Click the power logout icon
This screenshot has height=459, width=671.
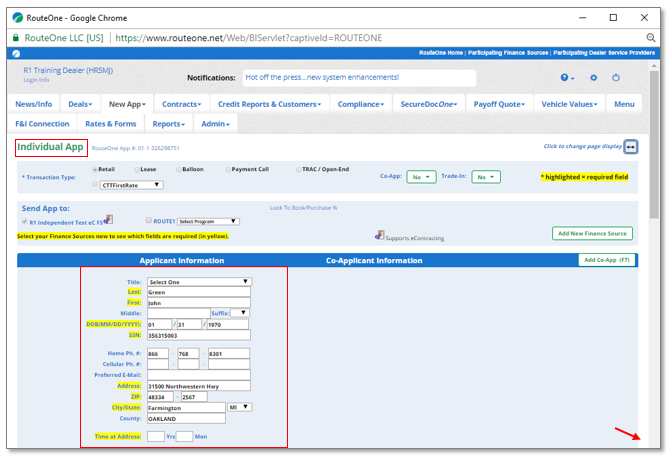(x=615, y=77)
